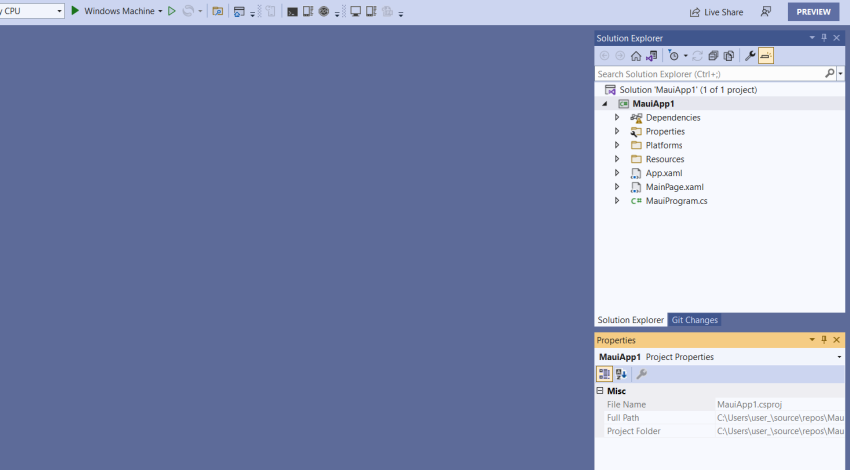850x470 pixels.
Task: Click Property Pages wrench in Properties panel
Action: pyautogui.click(x=642, y=374)
